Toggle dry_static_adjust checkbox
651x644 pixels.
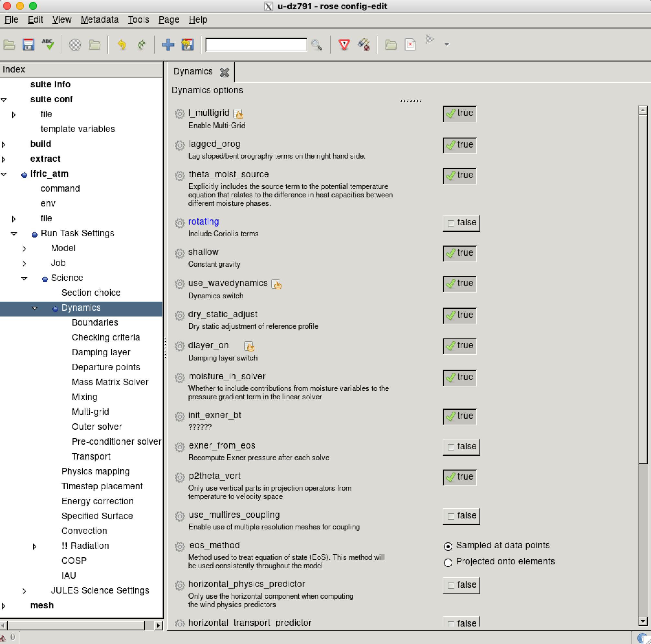tap(459, 315)
